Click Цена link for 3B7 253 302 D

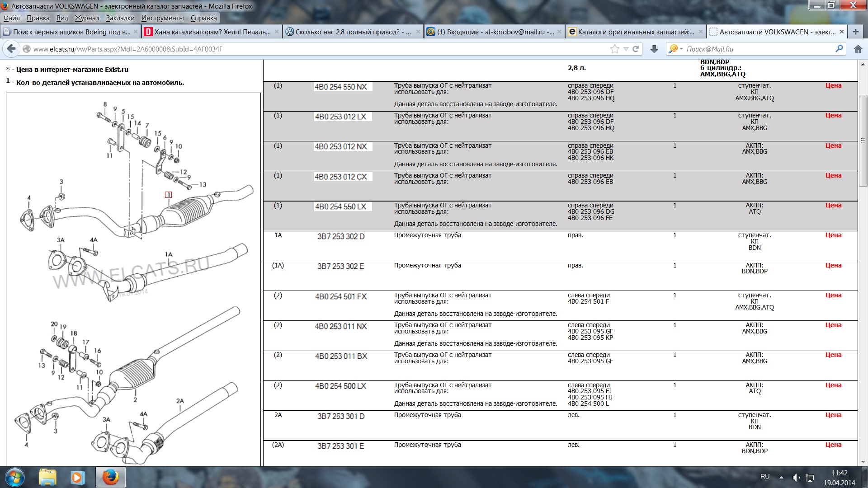click(x=833, y=235)
